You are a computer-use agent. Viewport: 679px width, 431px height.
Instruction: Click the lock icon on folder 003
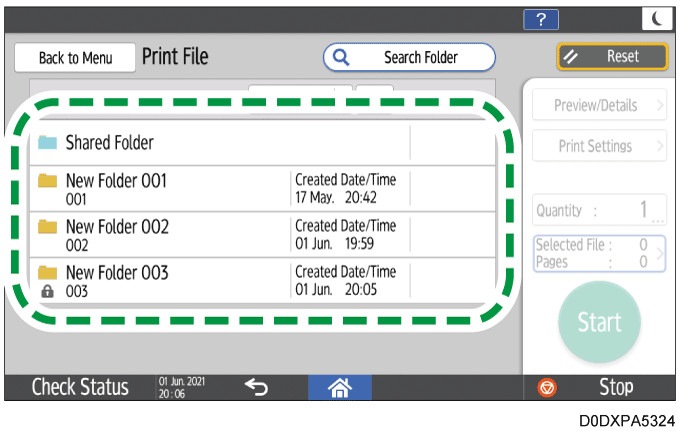pyautogui.click(x=47, y=291)
